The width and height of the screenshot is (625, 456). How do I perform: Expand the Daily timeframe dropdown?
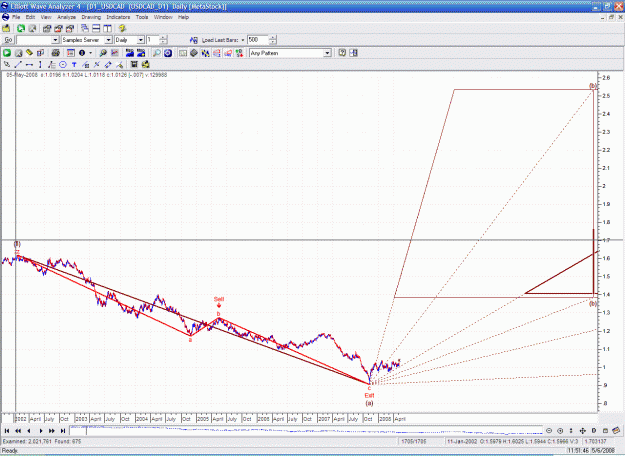pyautogui.click(x=141, y=40)
